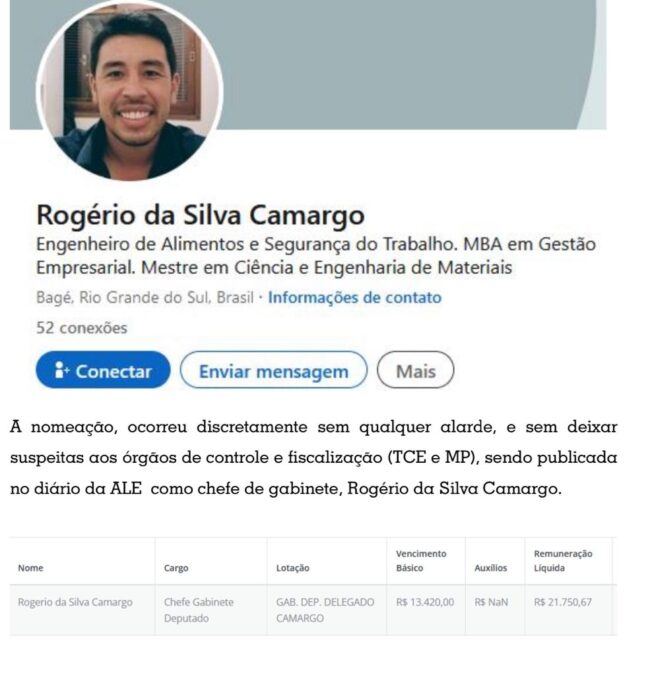Open the Mais options menu
Viewport: 650px width, 676px height.
coord(416,370)
